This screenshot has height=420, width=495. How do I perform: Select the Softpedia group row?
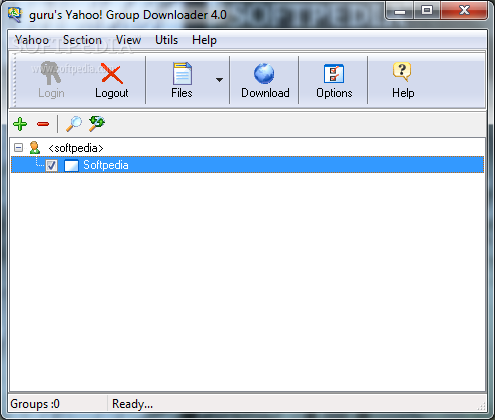pos(247,165)
